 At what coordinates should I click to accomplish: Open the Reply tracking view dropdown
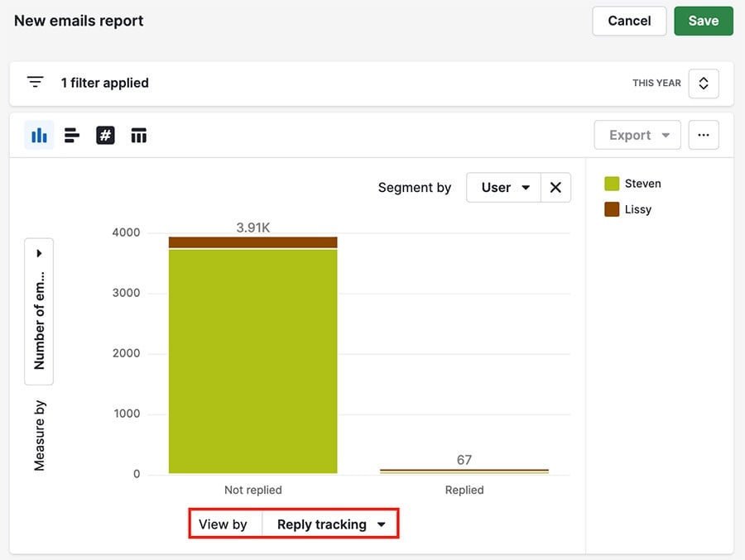click(329, 524)
